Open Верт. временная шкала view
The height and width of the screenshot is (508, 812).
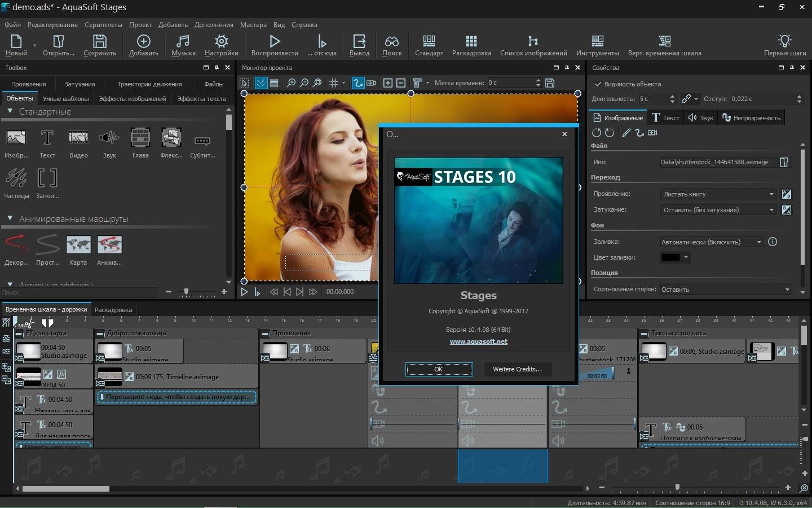pos(665,45)
